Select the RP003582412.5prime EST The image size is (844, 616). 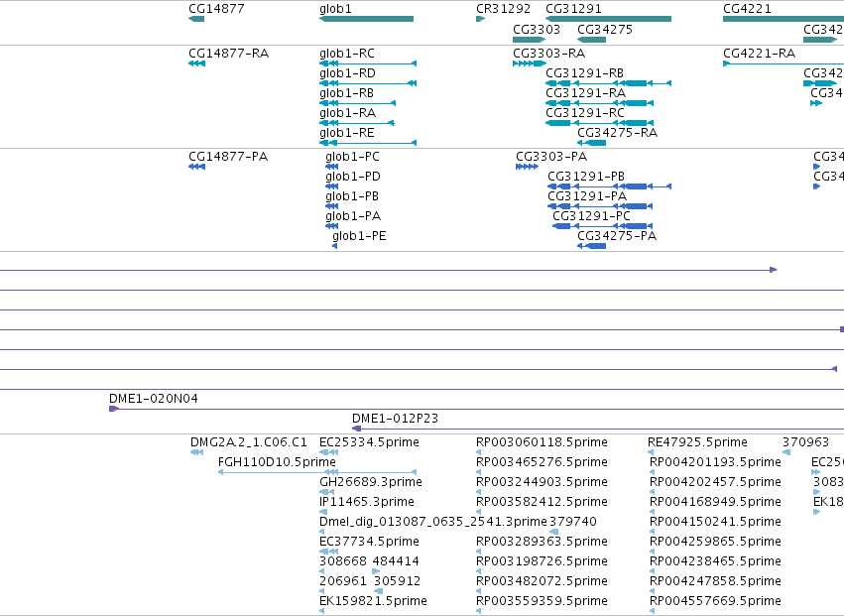pos(543,502)
